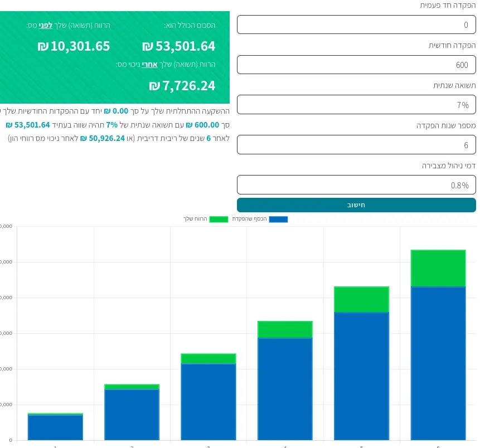Viewport: 480px width, 448px height.
Task: Click the blue deposit bar for year 4
Action: 285,389
